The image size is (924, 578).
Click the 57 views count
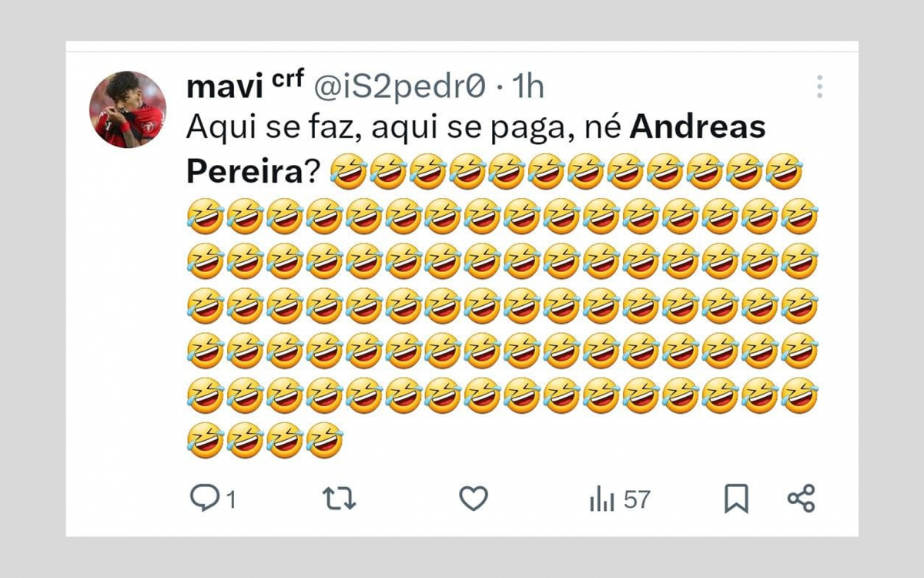(636, 499)
